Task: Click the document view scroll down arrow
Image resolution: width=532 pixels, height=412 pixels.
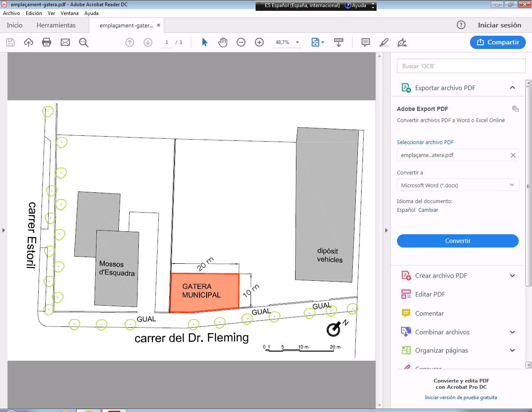Action: point(379,405)
